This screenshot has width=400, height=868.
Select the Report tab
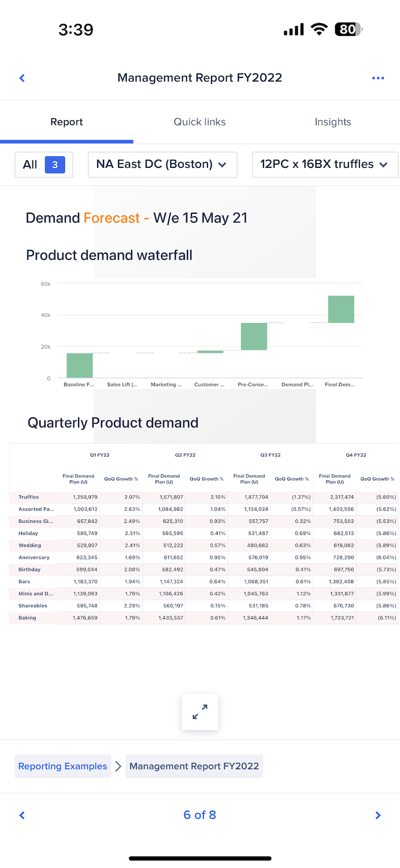(x=66, y=122)
